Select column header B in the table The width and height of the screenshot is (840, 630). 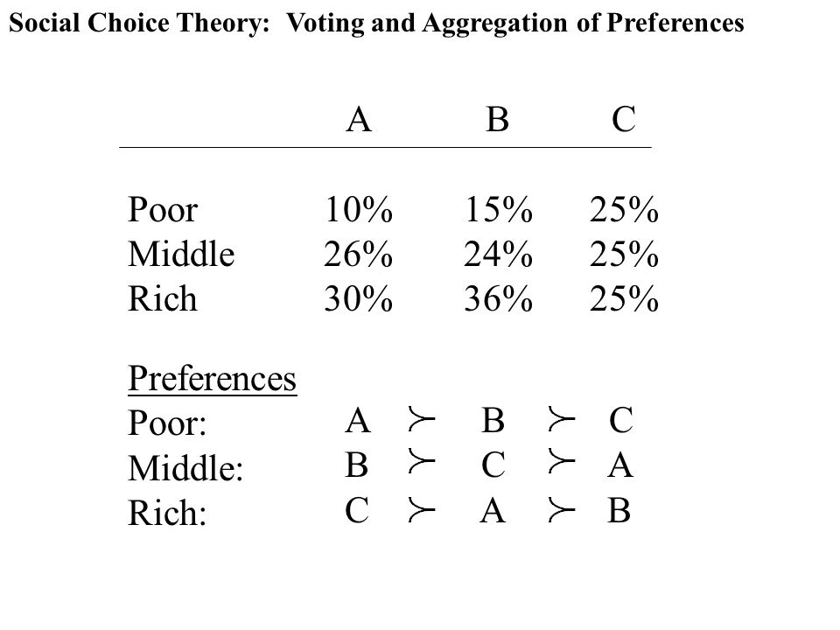pos(497,119)
